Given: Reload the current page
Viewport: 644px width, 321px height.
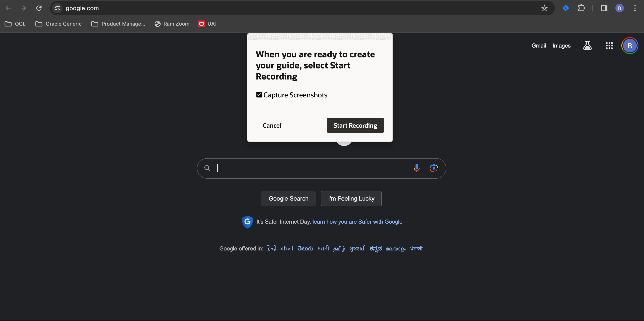Looking at the screenshot, I should (39, 8).
